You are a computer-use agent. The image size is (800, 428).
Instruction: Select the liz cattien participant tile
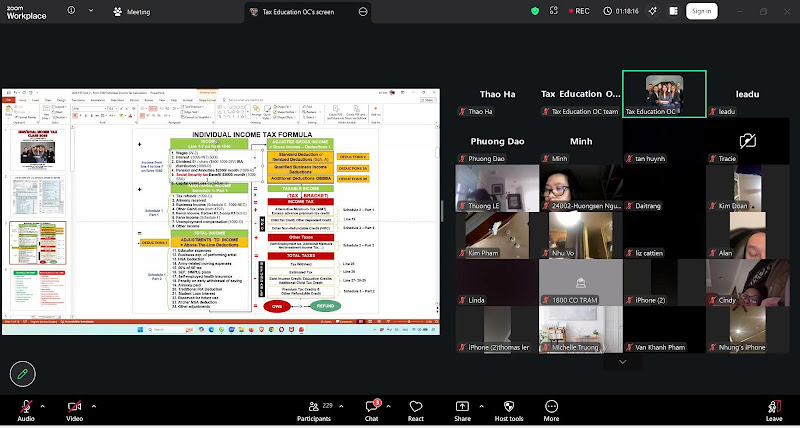coord(664,235)
